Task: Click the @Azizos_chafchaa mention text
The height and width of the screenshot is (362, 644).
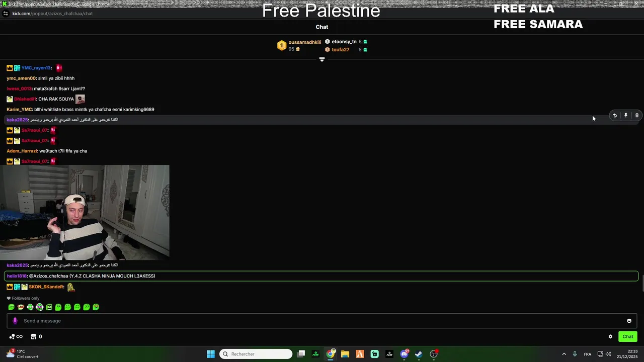Action: 48,276
